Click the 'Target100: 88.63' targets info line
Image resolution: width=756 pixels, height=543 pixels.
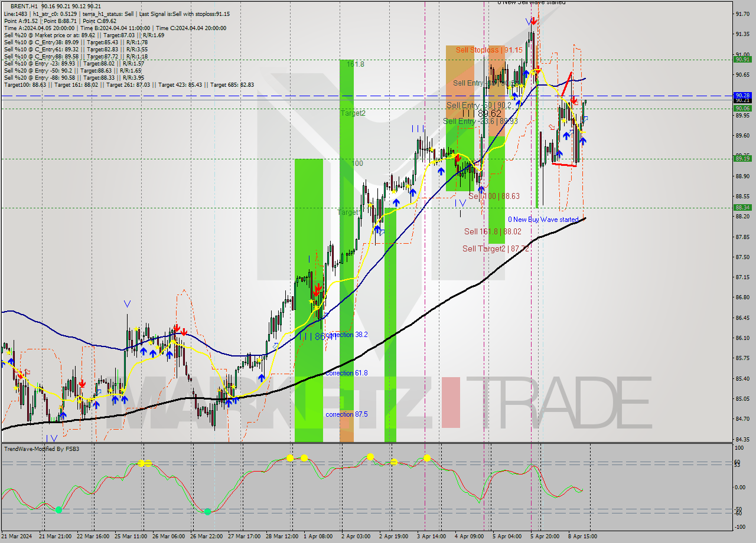[x=129, y=84]
